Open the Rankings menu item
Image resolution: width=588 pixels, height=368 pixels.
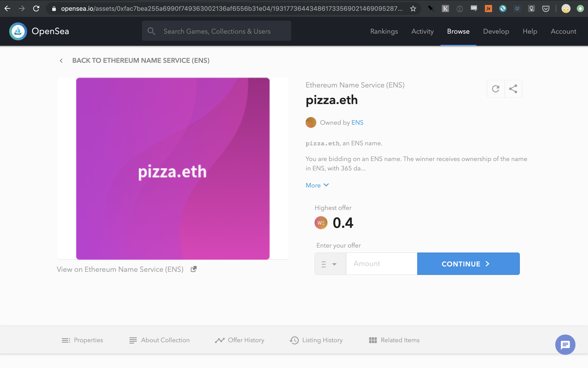tap(384, 31)
